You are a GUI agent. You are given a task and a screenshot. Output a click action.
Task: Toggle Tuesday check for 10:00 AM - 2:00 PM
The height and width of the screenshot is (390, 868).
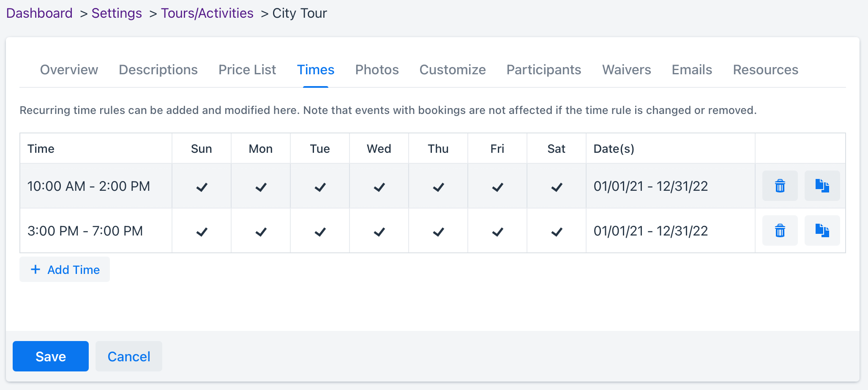tap(320, 187)
